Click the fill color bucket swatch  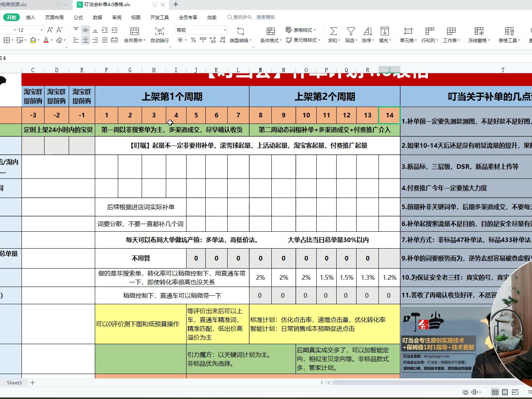tap(33, 40)
